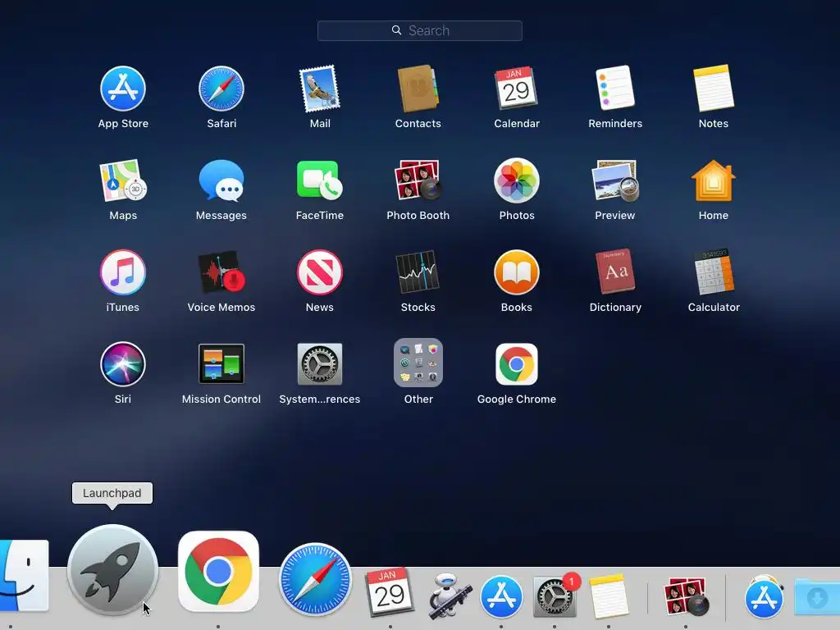Launch the Messages app
The width and height of the screenshot is (840, 630).
221,180
